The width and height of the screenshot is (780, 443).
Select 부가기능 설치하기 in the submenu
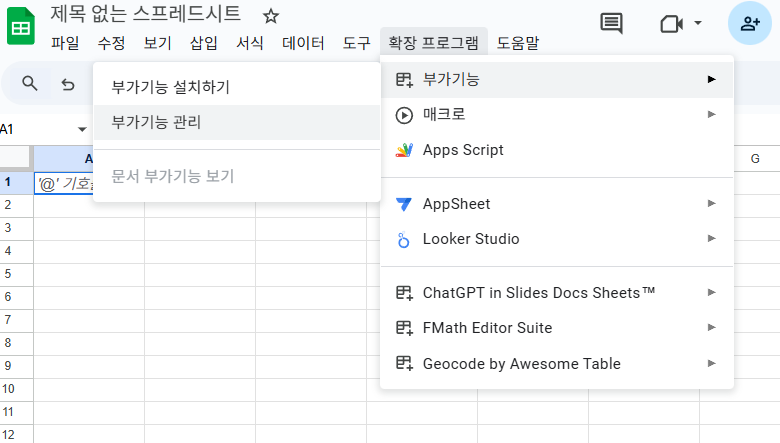pyautogui.click(x=237, y=87)
